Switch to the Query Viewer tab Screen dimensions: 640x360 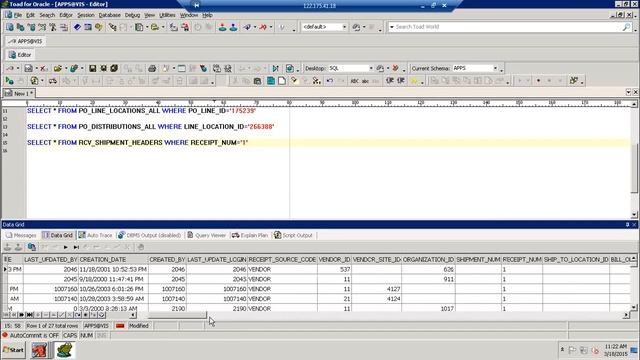[x=207, y=236]
